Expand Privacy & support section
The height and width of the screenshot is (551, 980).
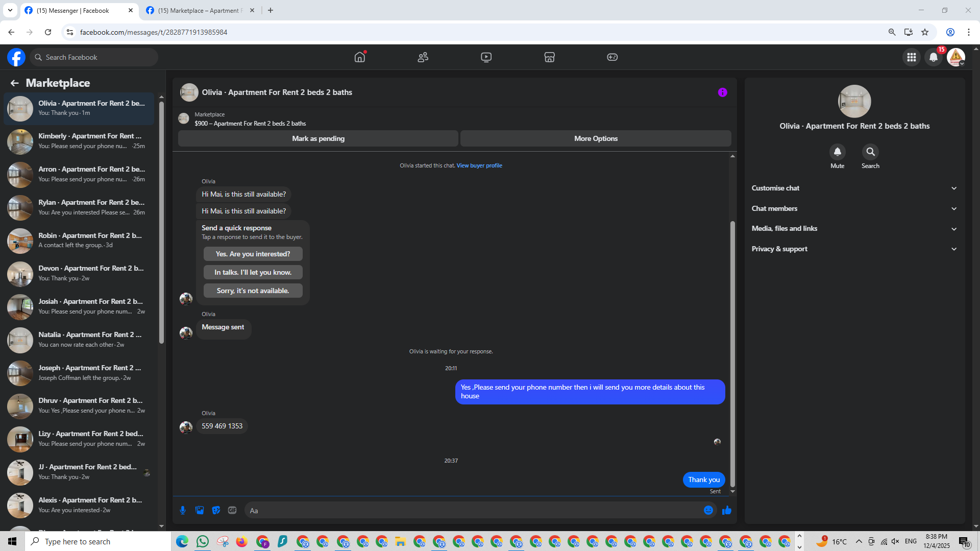854,249
